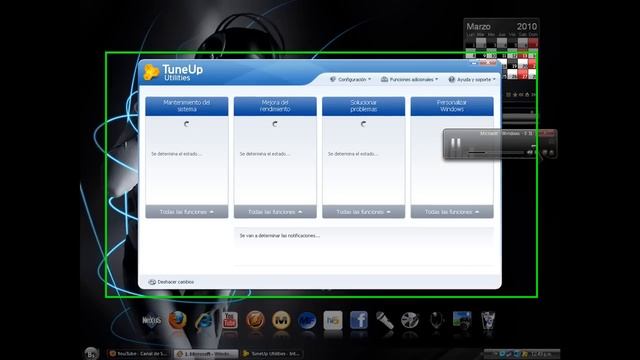Image resolution: width=640 pixels, height=360 pixels.
Task: Select the Mantenimiento del sistema header
Action: [187, 106]
